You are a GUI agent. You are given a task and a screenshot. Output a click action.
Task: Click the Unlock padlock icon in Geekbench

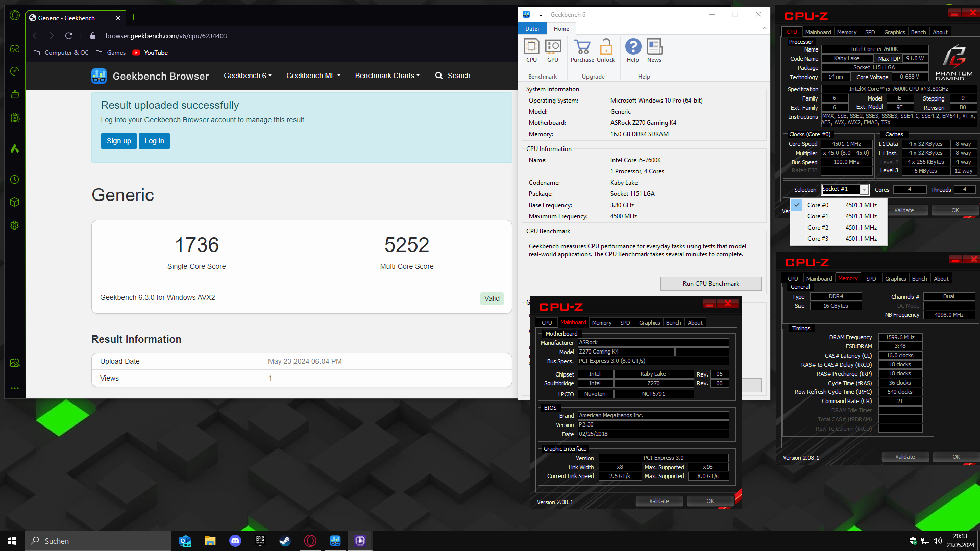606,51
